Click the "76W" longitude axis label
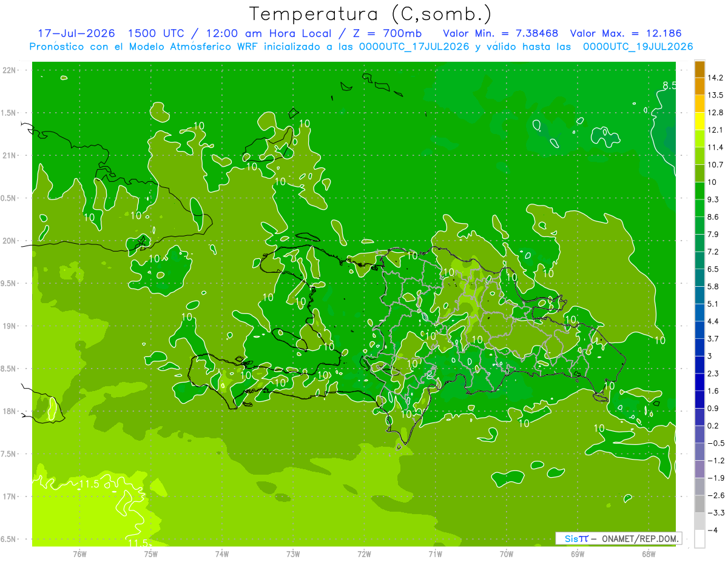Viewport: 728px width, 562px height. click(x=79, y=554)
